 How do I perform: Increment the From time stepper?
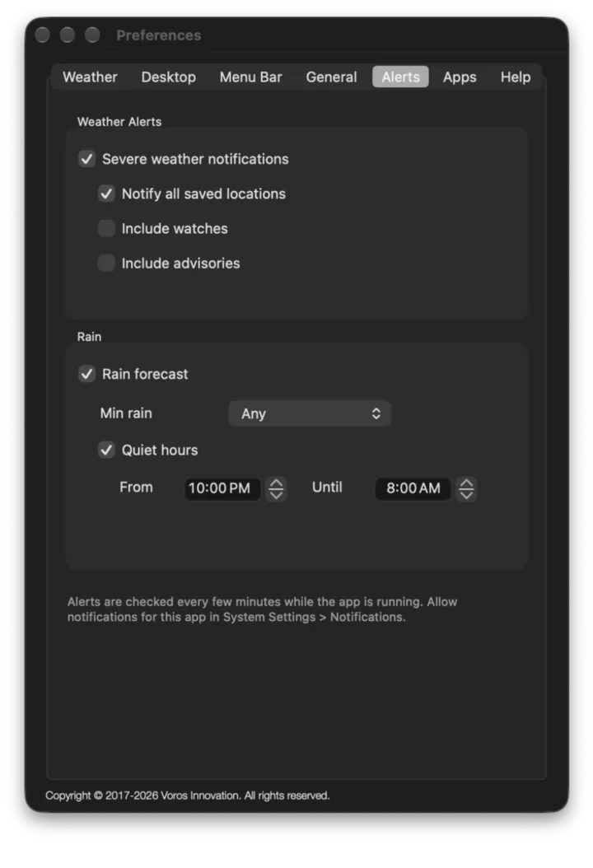click(x=276, y=483)
